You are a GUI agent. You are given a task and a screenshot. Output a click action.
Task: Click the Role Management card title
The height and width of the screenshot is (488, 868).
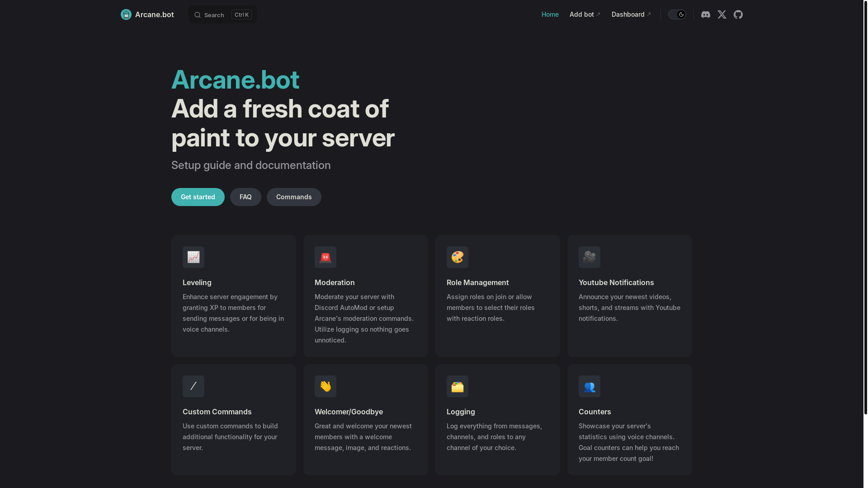point(478,282)
